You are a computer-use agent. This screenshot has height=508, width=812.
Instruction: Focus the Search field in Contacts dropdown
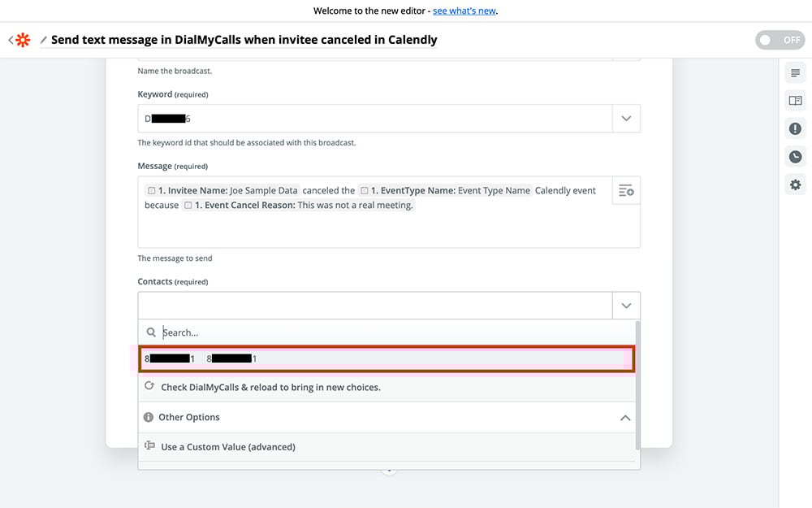tap(390, 332)
